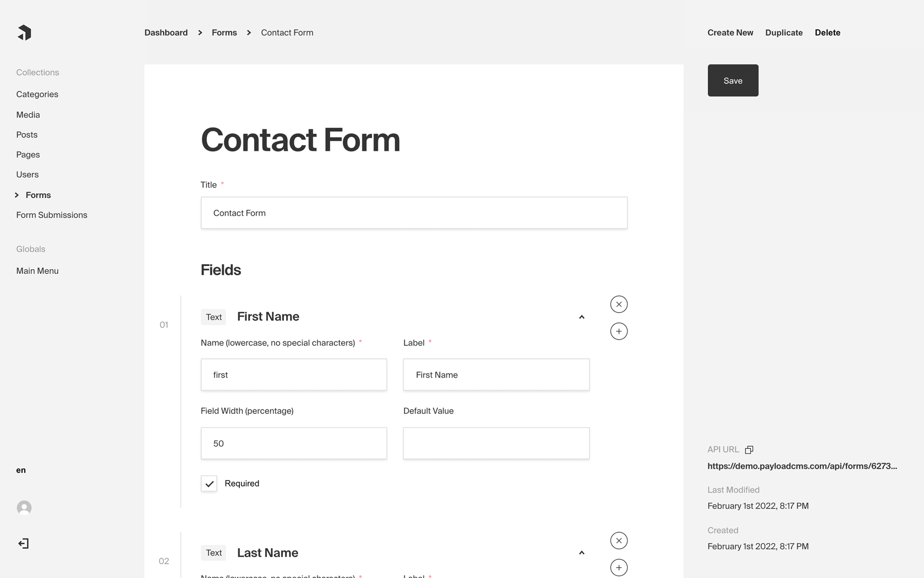Image resolution: width=924 pixels, height=578 pixels.
Task: Collapse the Last Name field panel
Action: pos(581,553)
